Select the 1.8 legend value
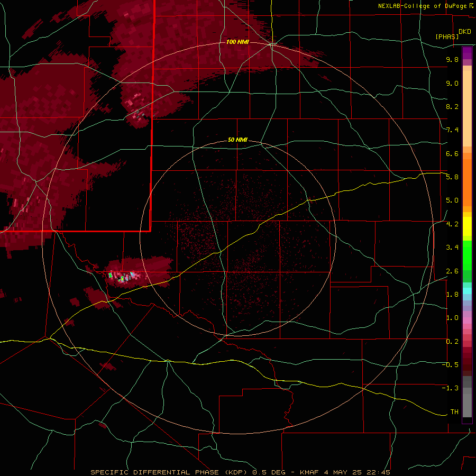Screen dimensions: 476x476 point(452,295)
